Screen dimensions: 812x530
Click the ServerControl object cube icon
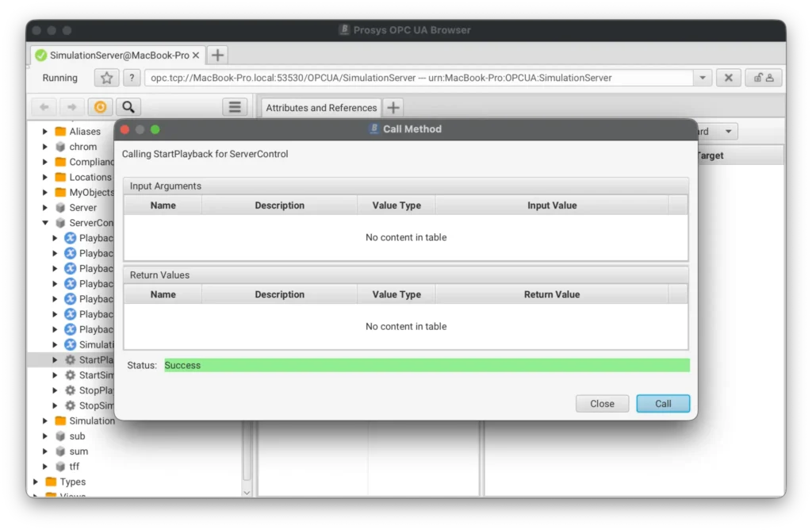click(60, 223)
